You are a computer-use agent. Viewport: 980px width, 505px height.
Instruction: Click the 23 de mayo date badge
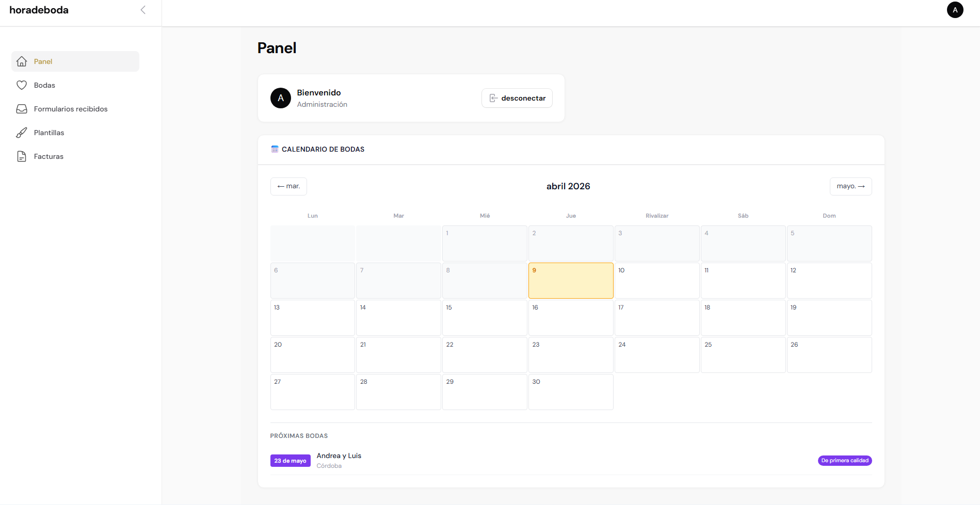(x=290, y=461)
